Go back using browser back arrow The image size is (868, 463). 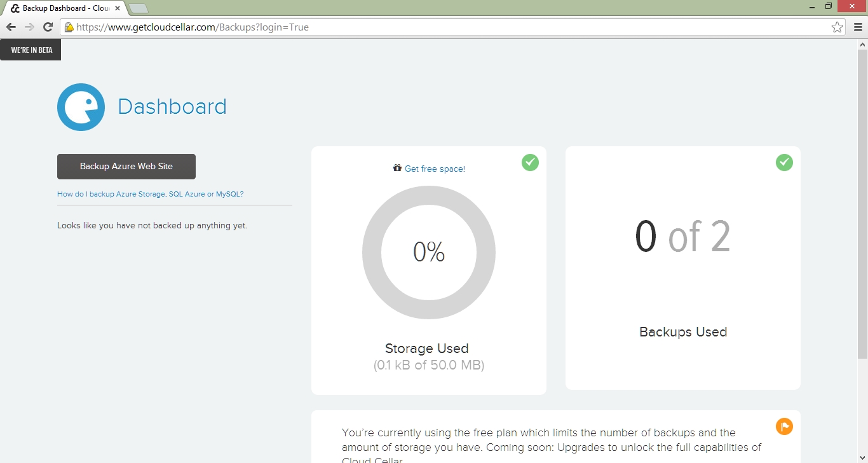click(11, 27)
